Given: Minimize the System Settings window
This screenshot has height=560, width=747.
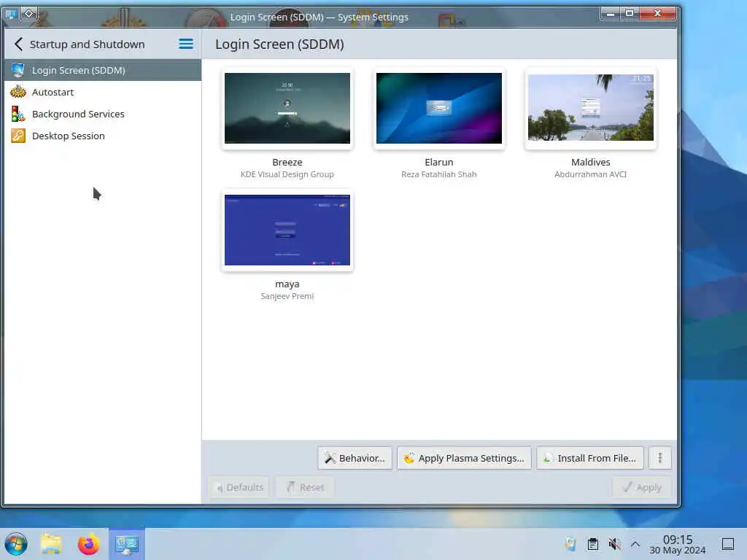Looking at the screenshot, I should [x=611, y=13].
